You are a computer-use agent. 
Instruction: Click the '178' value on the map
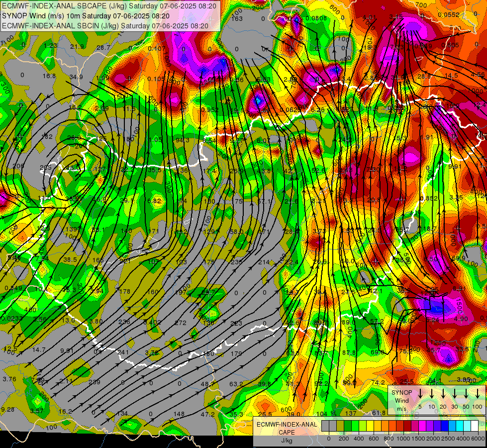125,292
